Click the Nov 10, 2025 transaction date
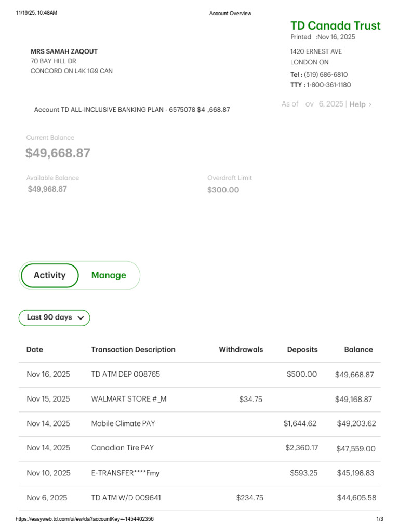This screenshot has width=399, height=532. 48,473
